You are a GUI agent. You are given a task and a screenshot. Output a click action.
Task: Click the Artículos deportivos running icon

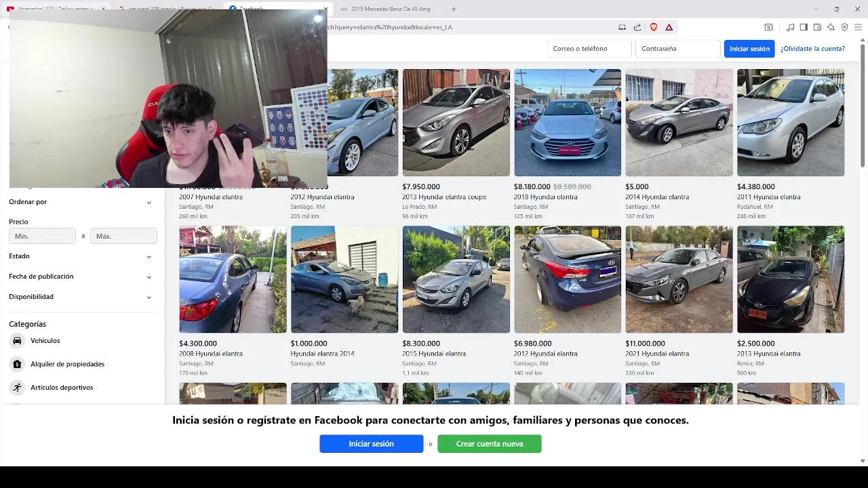[17, 388]
